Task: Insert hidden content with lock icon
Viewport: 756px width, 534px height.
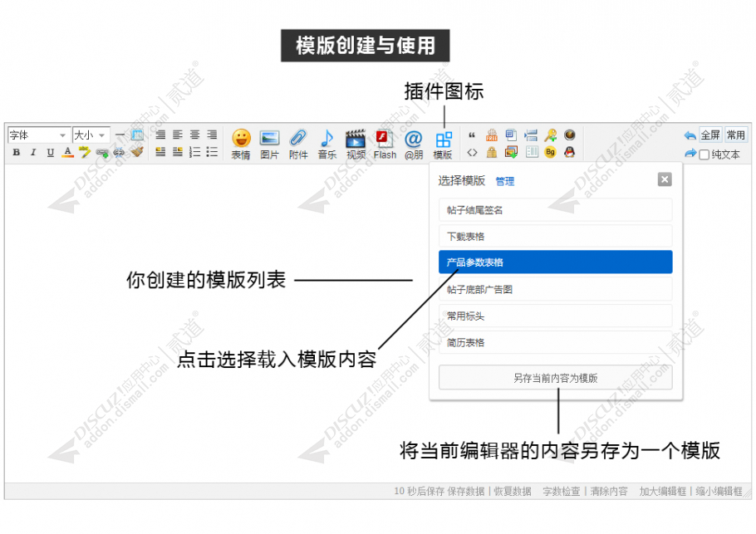Action: (x=491, y=152)
